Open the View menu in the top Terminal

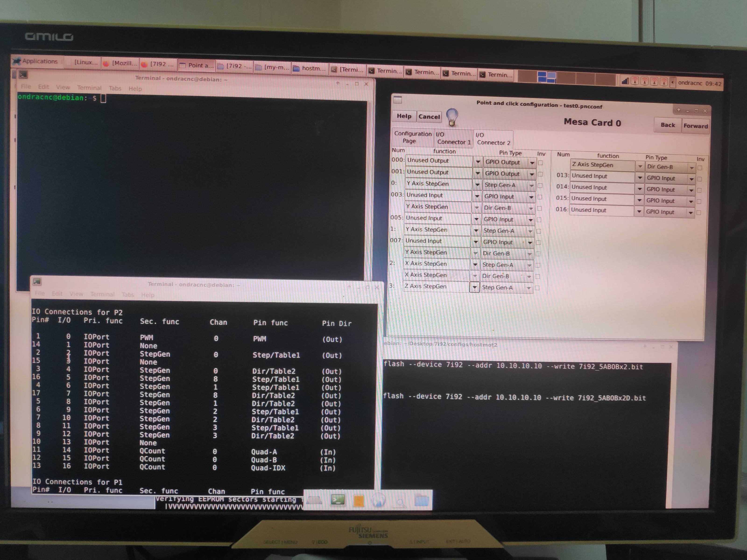(x=63, y=87)
